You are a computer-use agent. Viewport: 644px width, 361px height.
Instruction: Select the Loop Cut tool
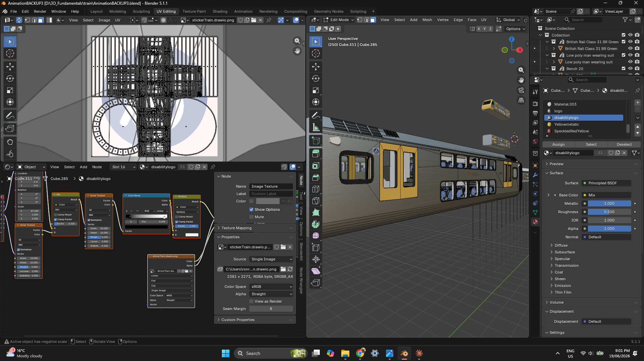click(316, 189)
